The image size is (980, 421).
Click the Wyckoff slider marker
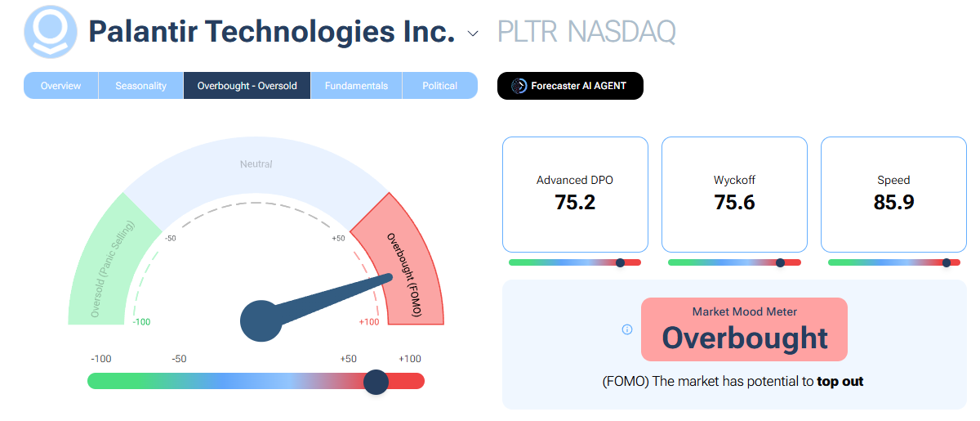(x=780, y=262)
